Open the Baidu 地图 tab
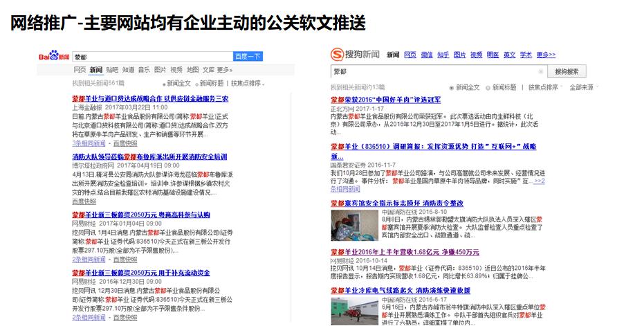 click(x=192, y=70)
